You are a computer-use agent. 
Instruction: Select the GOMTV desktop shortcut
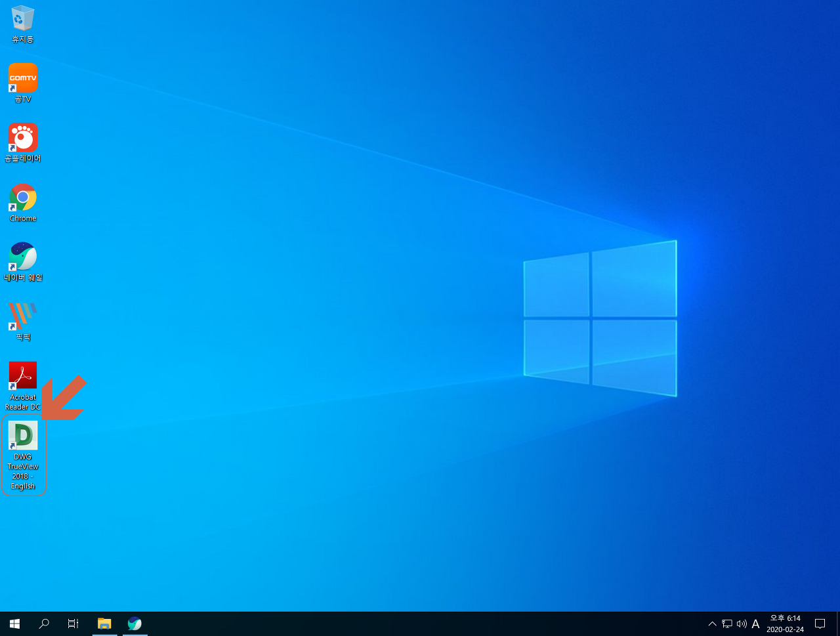pyautogui.click(x=23, y=83)
